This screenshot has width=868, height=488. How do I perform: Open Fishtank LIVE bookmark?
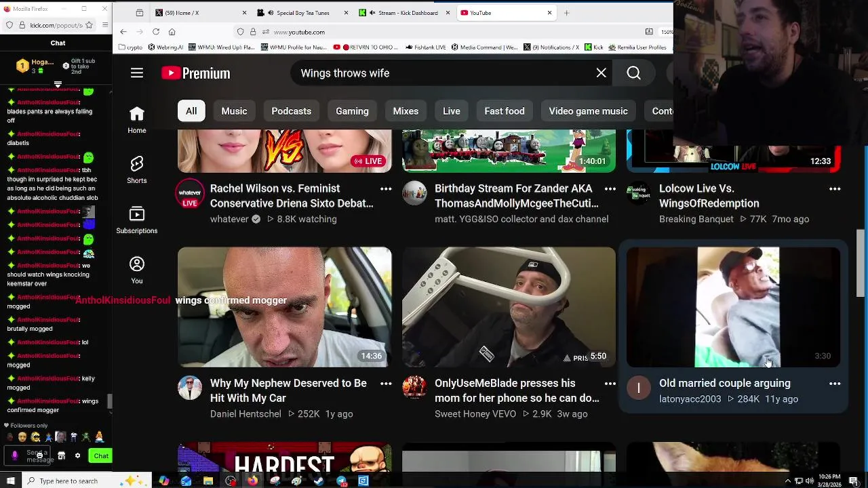point(425,47)
